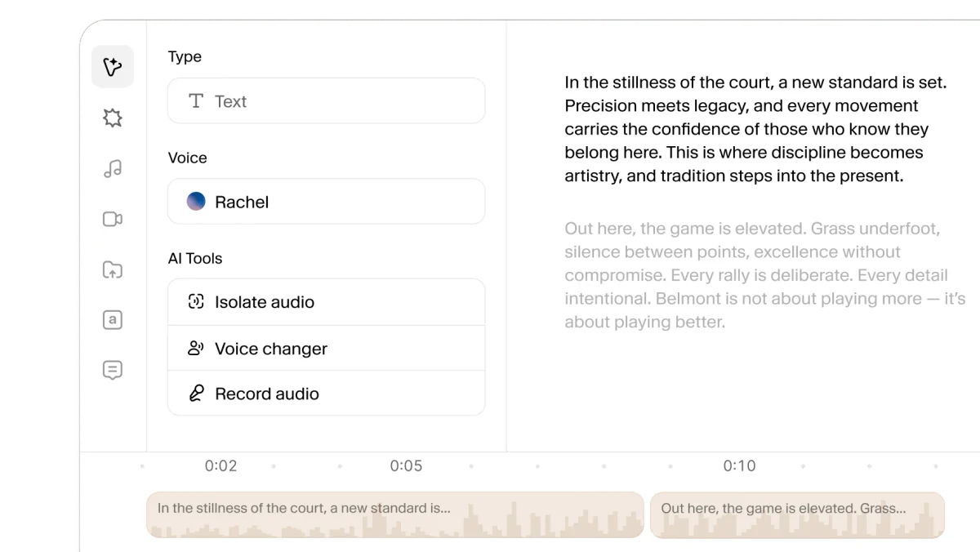This screenshot has width=980, height=552.
Task: Select the Isolate audio tool
Action: pyautogui.click(x=264, y=301)
